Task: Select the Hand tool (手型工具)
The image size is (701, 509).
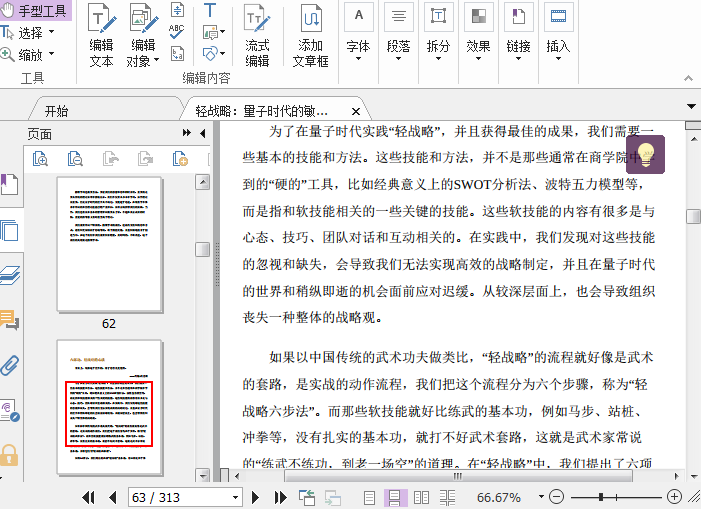Action: pos(35,10)
